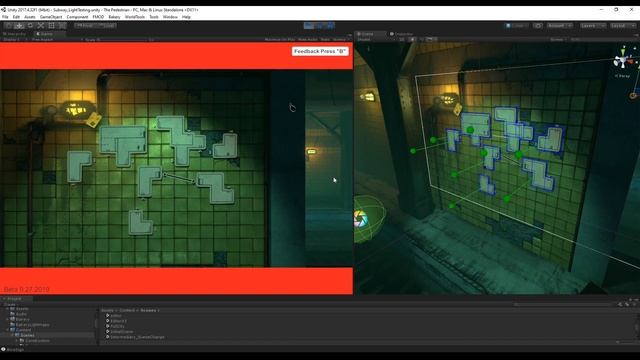Viewport: 640px width, 360px height.
Task: Open the Help menu
Action: click(x=186, y=17)
